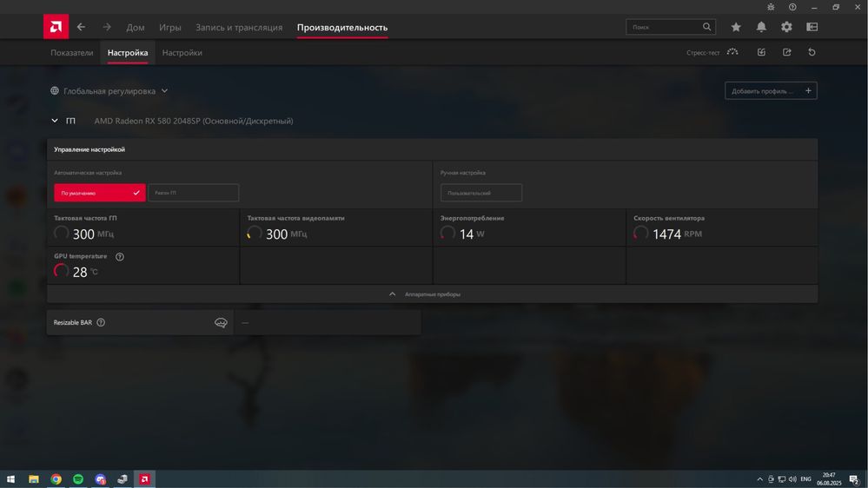Switch to the Настройка sub-tab
The height and width of the screenshot is (488, 868).
128,53
